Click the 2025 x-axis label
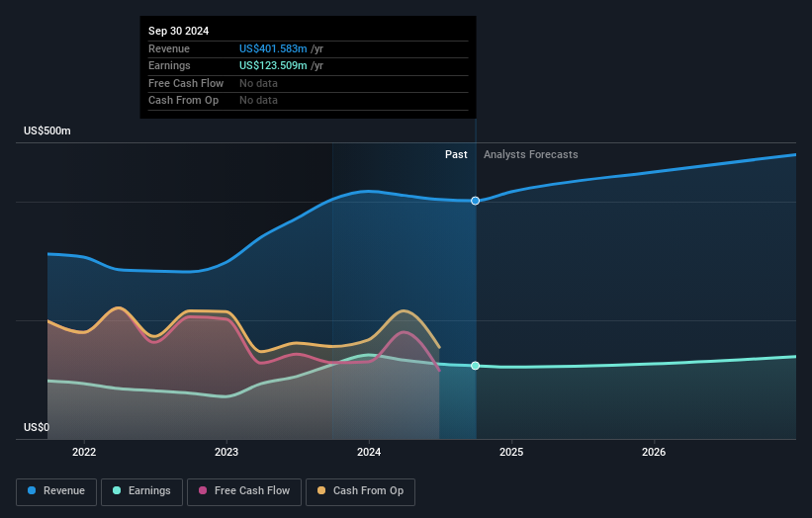The height and width of the screenshot is (518, 812). click(511, 452)
